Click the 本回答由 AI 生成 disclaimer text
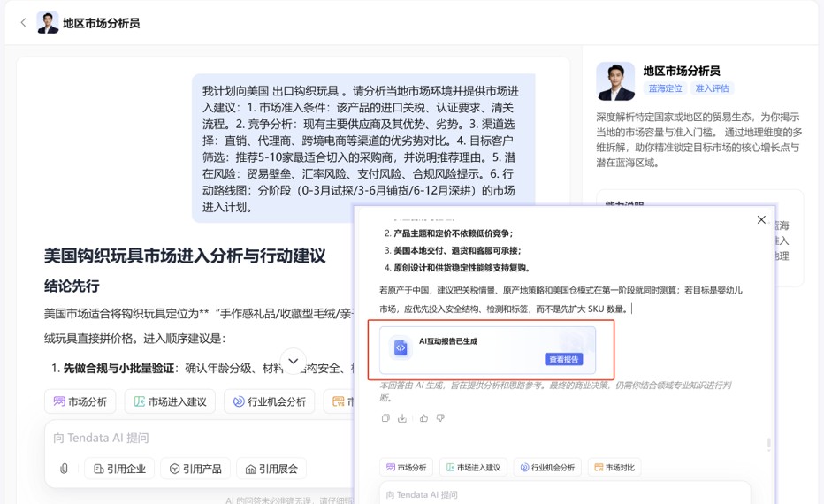 (555, 391)
